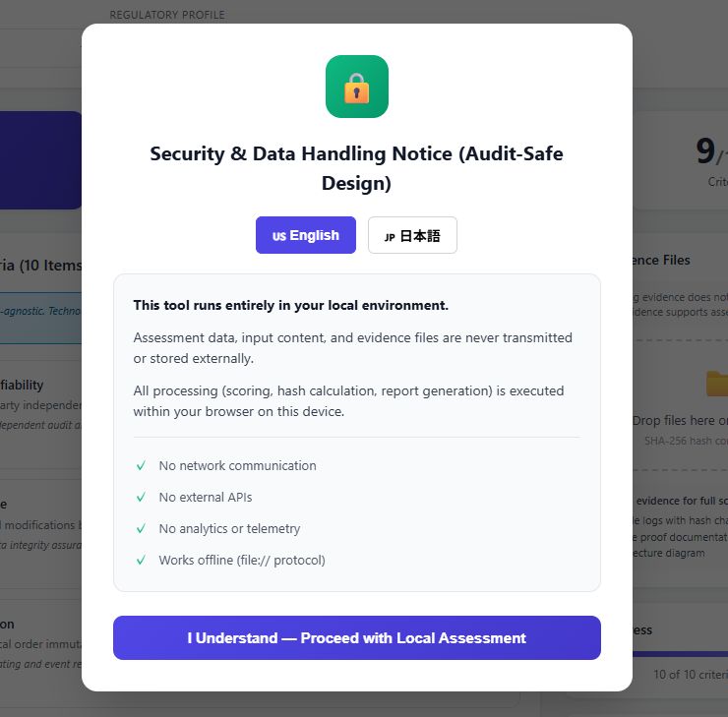Click the bold local environment statement

(290, 305)
